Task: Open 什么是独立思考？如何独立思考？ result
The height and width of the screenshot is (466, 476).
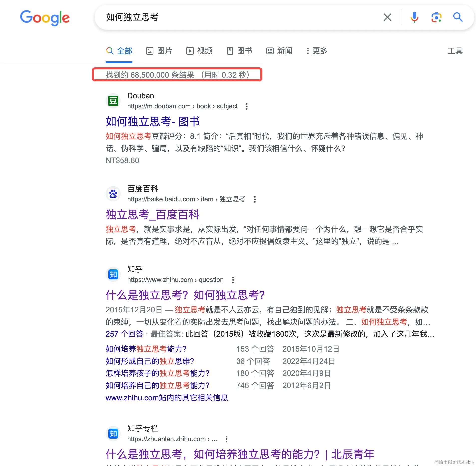Action: [185, 295]
